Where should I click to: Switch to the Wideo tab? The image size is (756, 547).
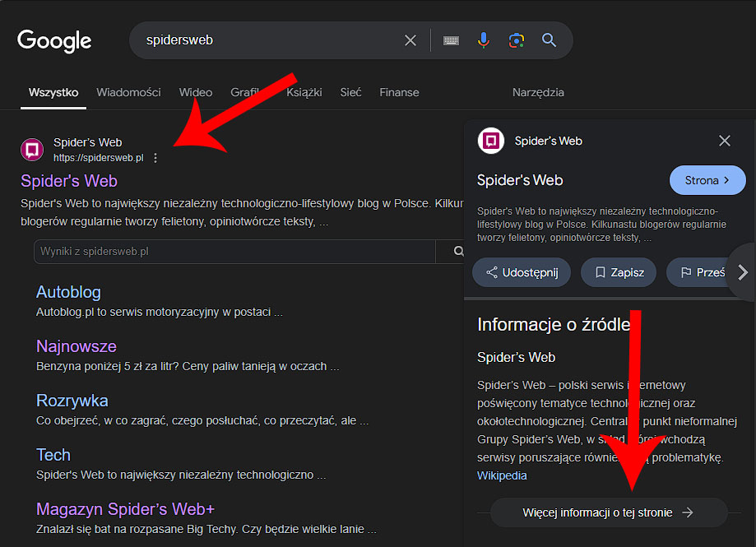(x=196, y=92)
